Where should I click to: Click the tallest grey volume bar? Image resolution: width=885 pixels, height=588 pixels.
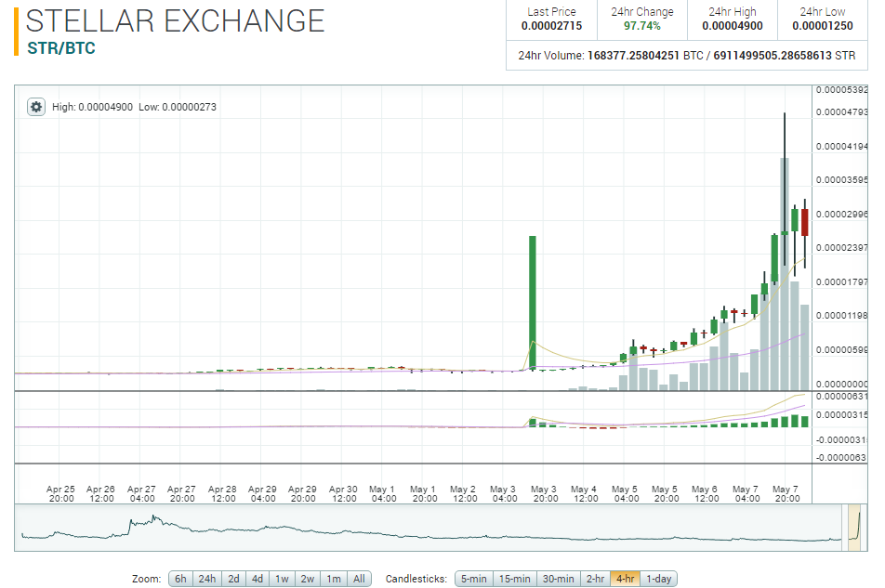(785, 274)
